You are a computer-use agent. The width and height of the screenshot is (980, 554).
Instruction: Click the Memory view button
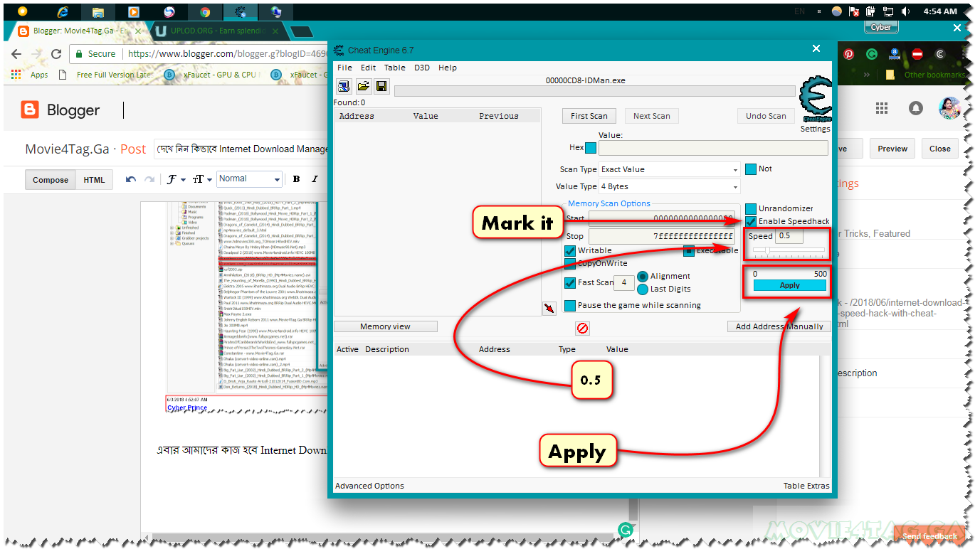click(x=385, y=326)
